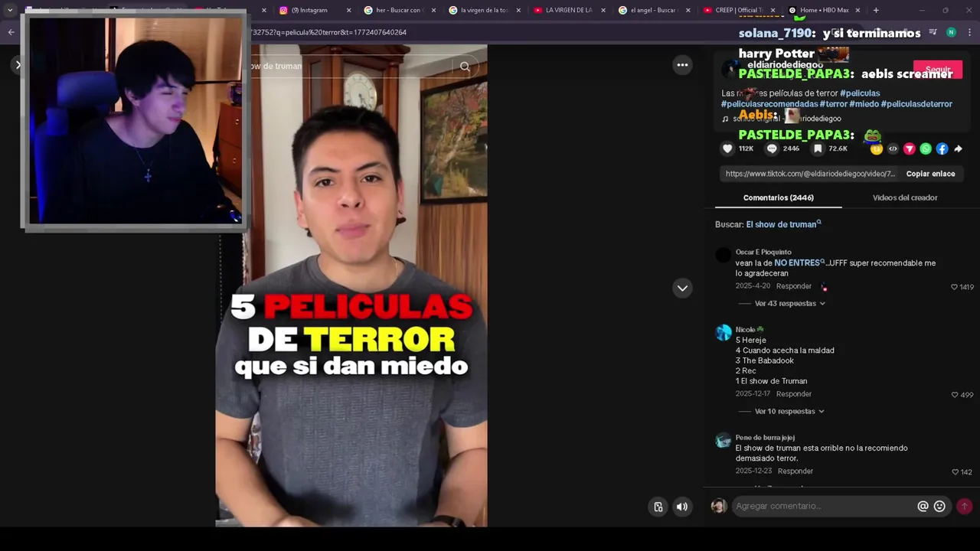Open eldiariodediegoo creator avatar
This screenshot has width=980, height=551.
tap(729, 70)
